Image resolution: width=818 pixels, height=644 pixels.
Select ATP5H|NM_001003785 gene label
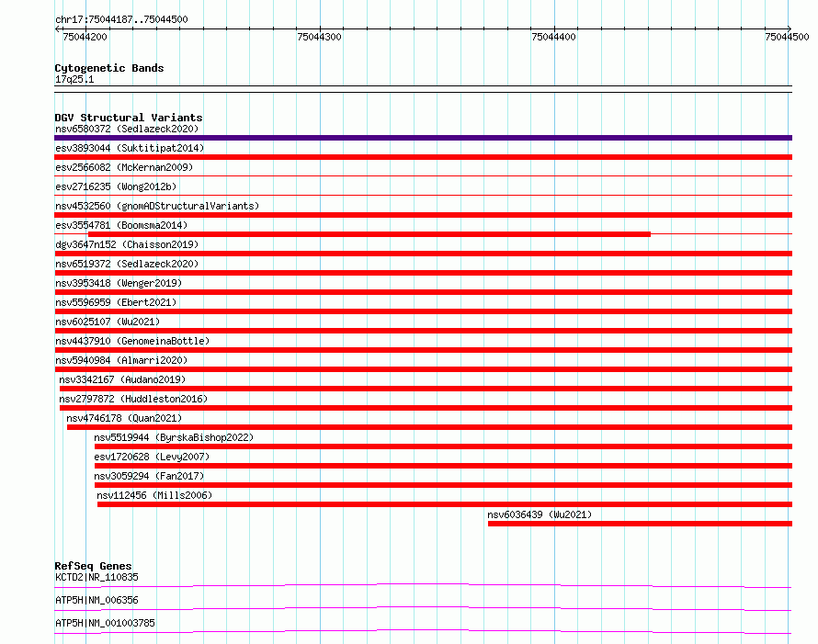105,623
